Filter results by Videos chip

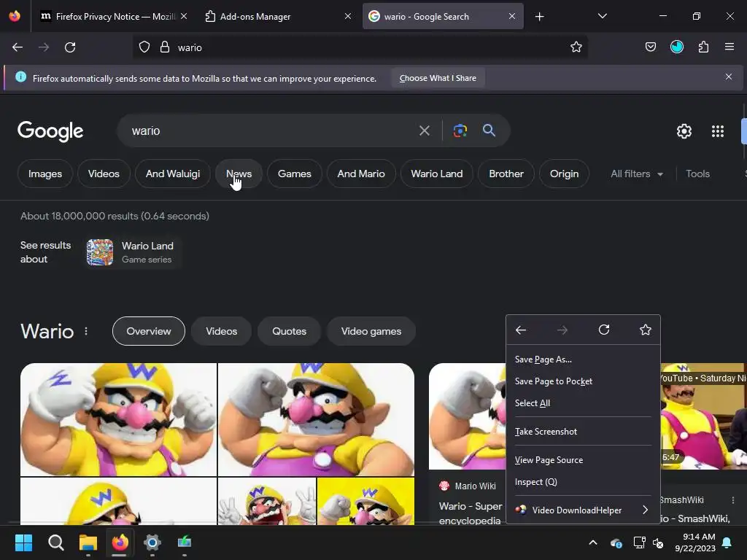tap(104, 174)
